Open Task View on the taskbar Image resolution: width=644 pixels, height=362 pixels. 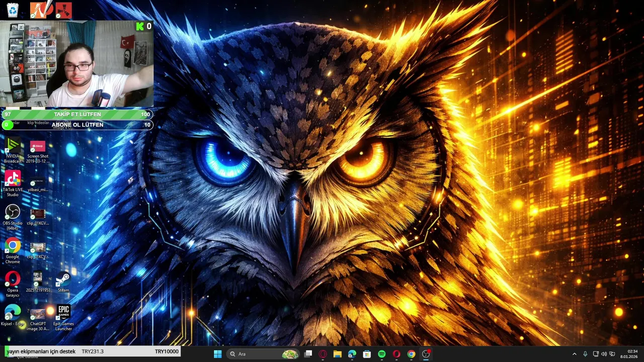308,354
